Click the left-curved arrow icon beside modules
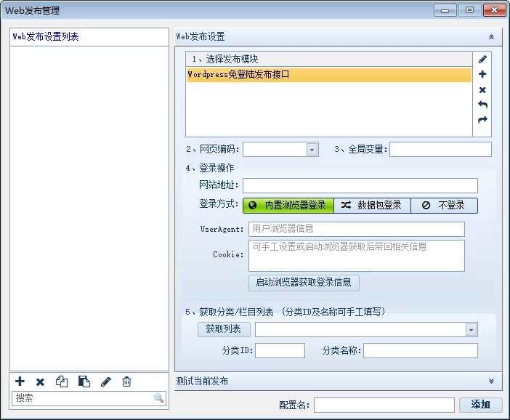 [482, 105]
